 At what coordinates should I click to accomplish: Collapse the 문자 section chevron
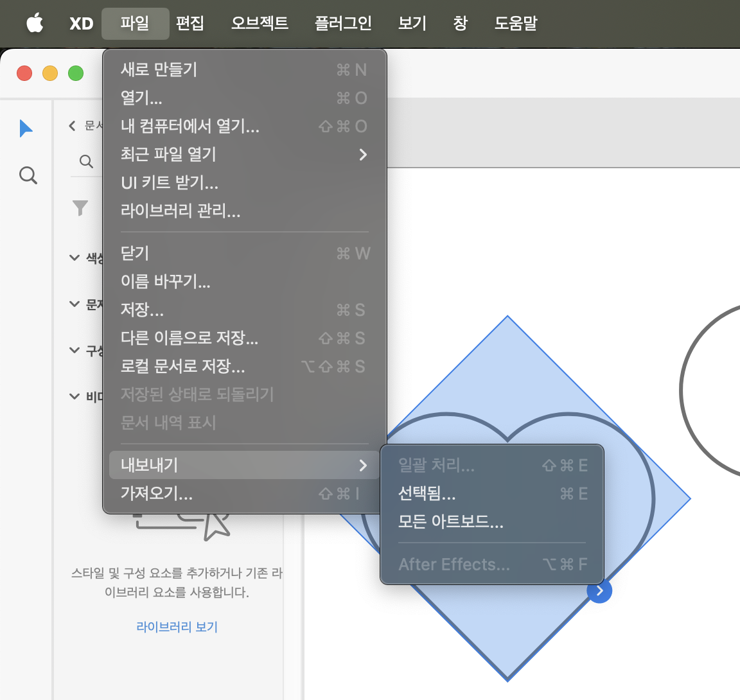(74, 304)
